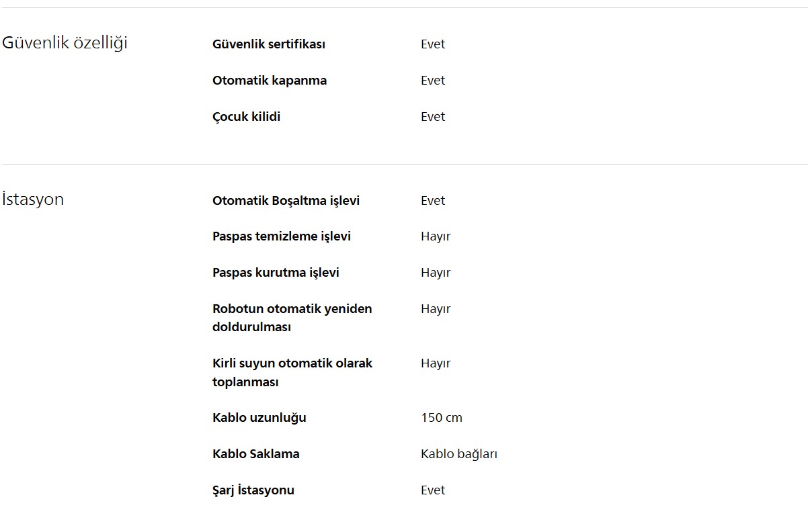Screen dimensions: 808x532
Task: Select the Robotun otomatik yeniden doldurulması label
Action: [292, 318]
